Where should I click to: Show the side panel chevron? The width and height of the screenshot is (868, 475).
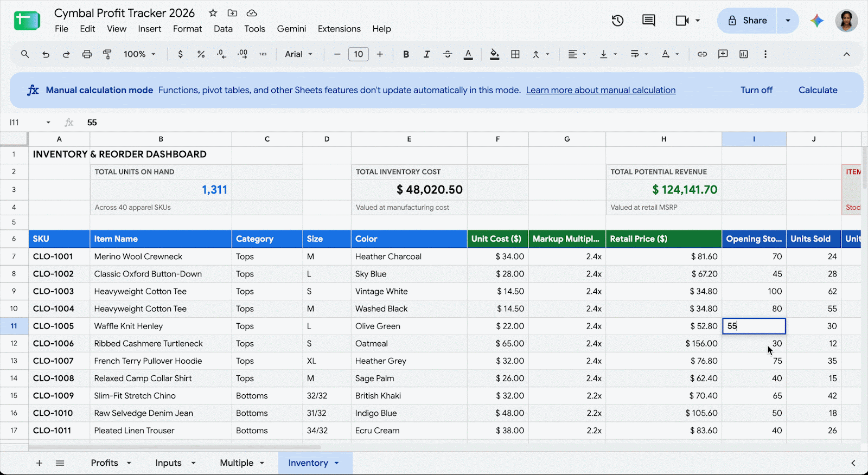(853, 463)
